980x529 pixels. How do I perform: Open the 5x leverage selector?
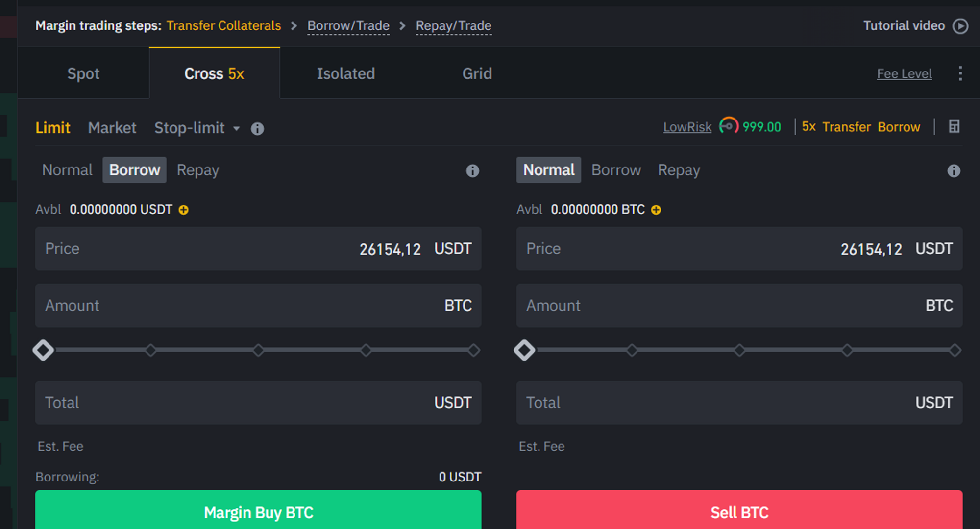coord(808,127)
